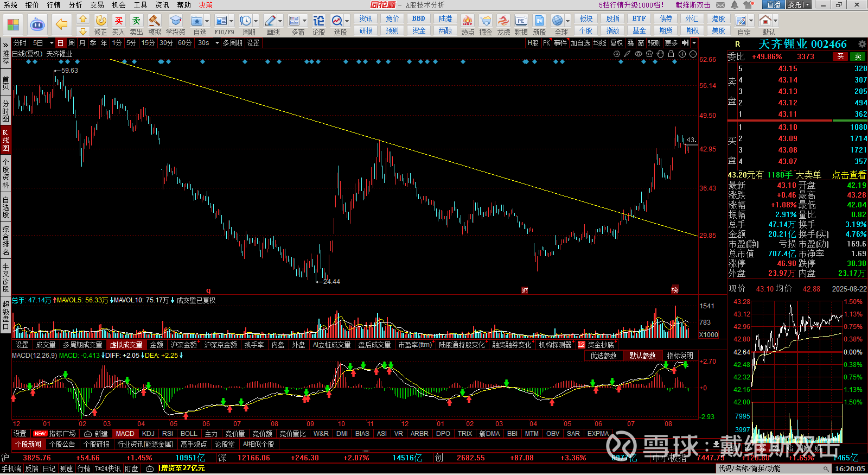Open stock code search input field

point(774,468)
